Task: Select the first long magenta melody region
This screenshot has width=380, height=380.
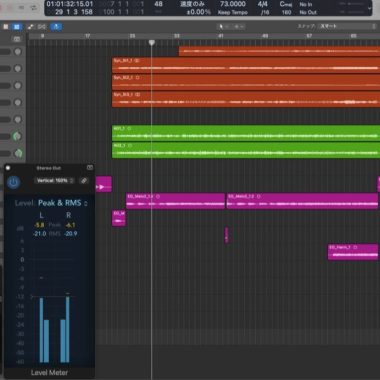Action: click(175, 201)
